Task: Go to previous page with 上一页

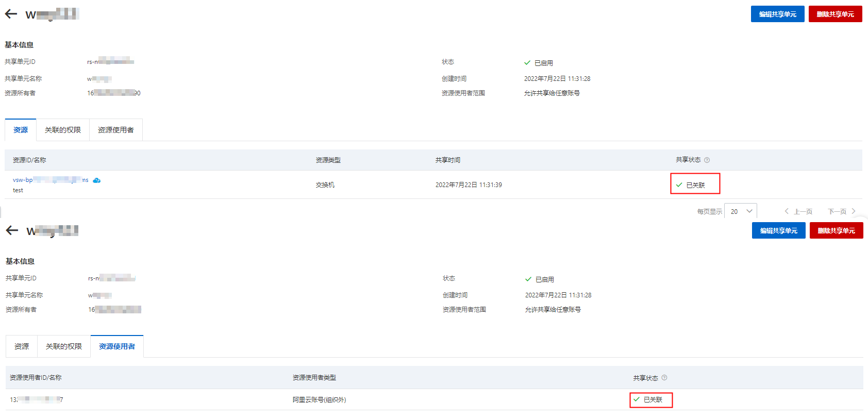Action: pos(798,211)
